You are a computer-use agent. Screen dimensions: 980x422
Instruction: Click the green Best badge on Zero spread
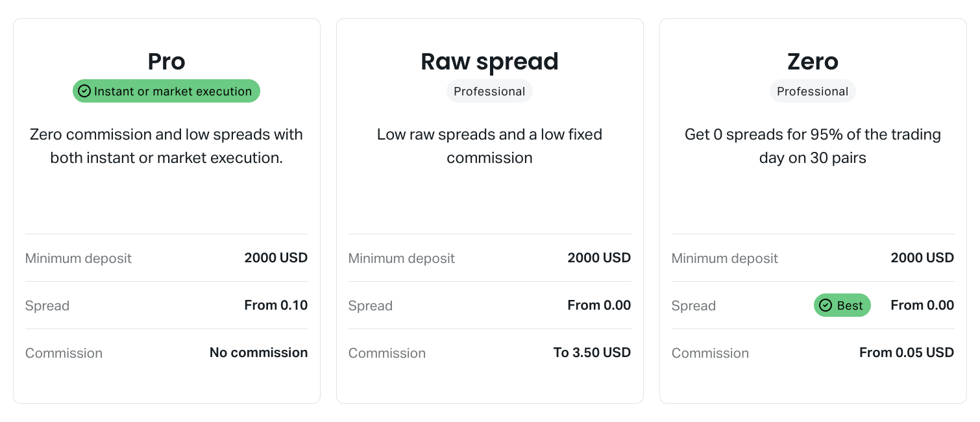tap(842, 305)
